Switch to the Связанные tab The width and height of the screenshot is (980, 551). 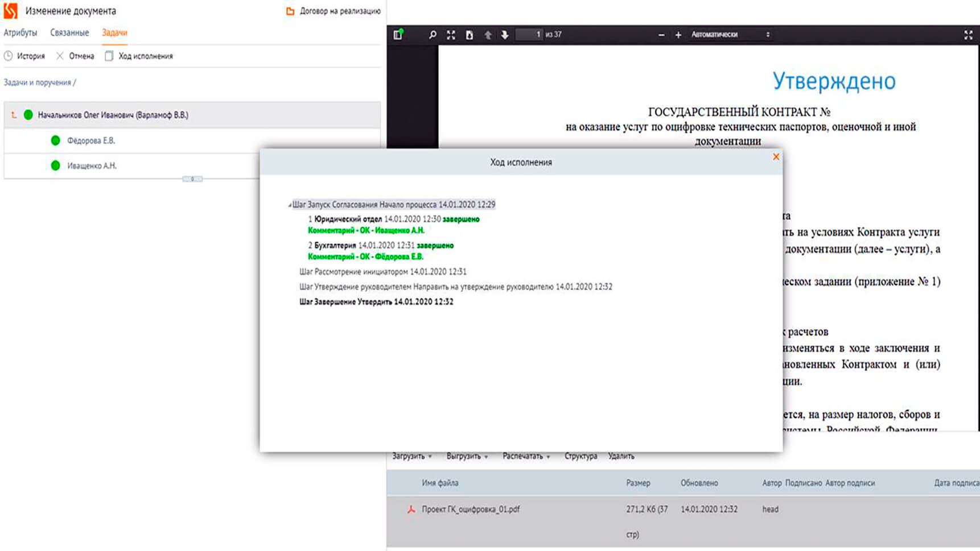pyautogui.click(x=69, y=32)
